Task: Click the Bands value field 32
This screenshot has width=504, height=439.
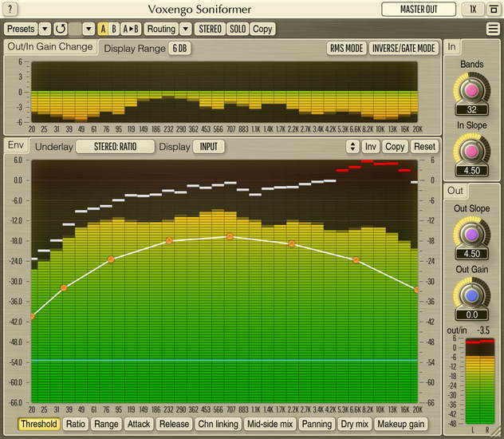Action: coord(471,109)
